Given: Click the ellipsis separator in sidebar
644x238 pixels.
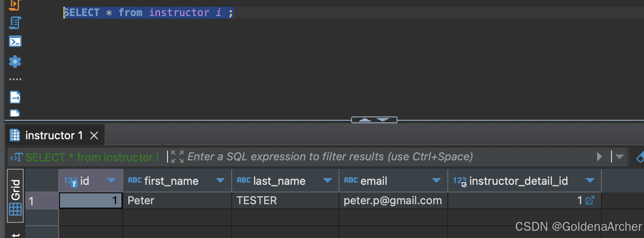Looking at the screenshot, I should point(15,79).
